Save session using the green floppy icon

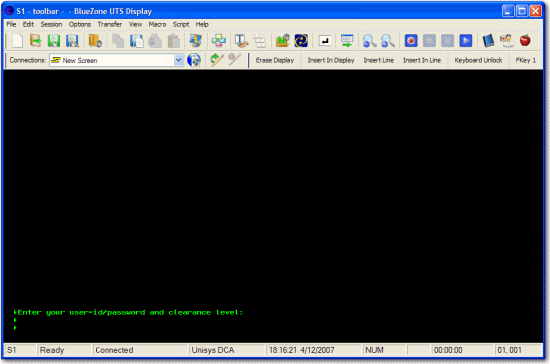click(x=54, y=41)
